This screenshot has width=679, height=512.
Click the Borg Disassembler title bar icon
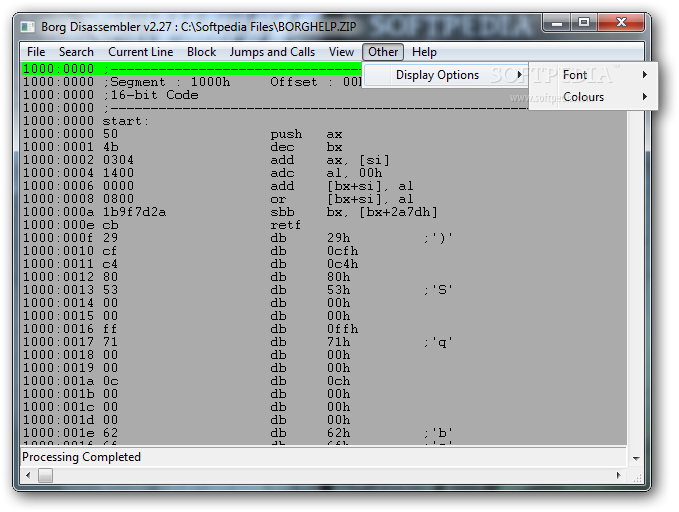tap(28, 27)
